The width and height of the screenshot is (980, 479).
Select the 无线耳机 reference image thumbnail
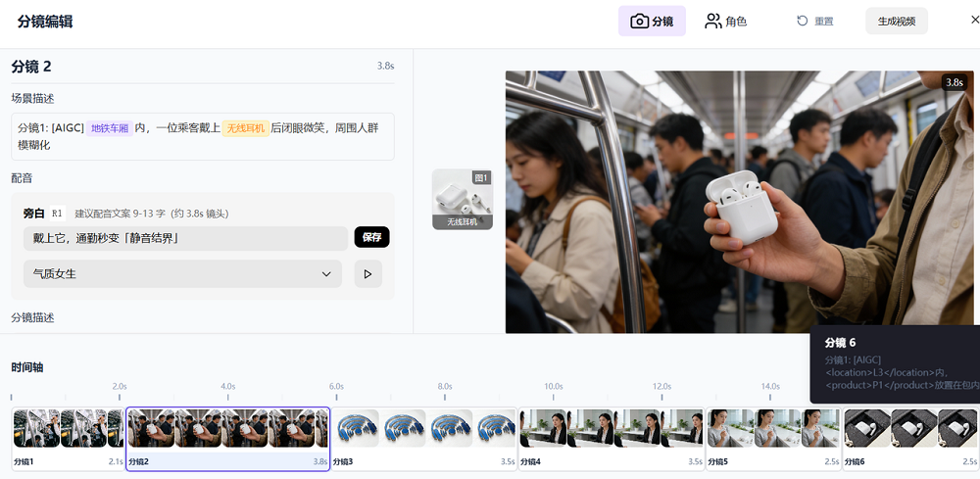pos(463,199)
